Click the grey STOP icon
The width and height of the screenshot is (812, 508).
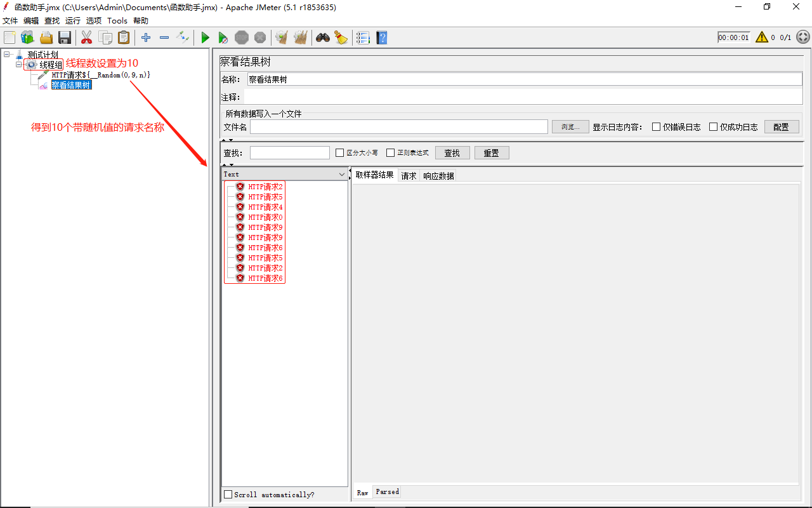click(x=242, y=37)
